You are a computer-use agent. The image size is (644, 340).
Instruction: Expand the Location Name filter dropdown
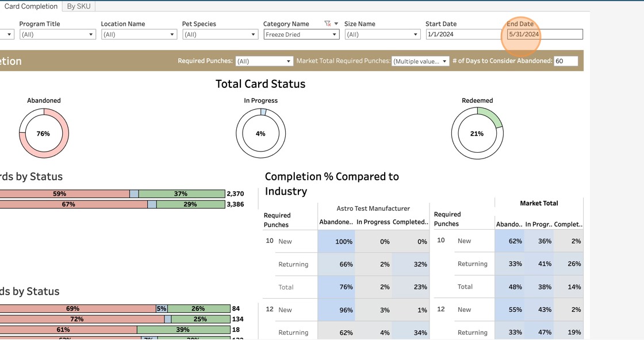pyautogui.click(x=139, y=34)
